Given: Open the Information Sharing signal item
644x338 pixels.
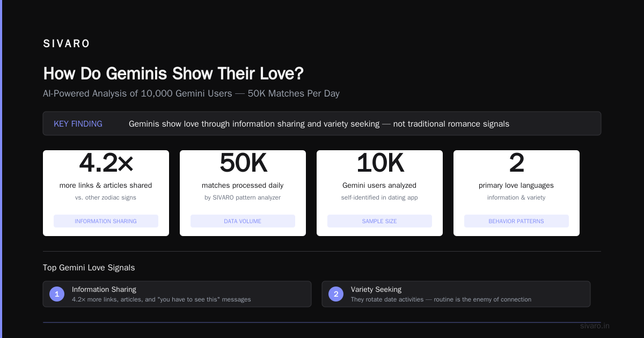Looking at the screenshot, I should pyautogui.click(x=177, y=294).
